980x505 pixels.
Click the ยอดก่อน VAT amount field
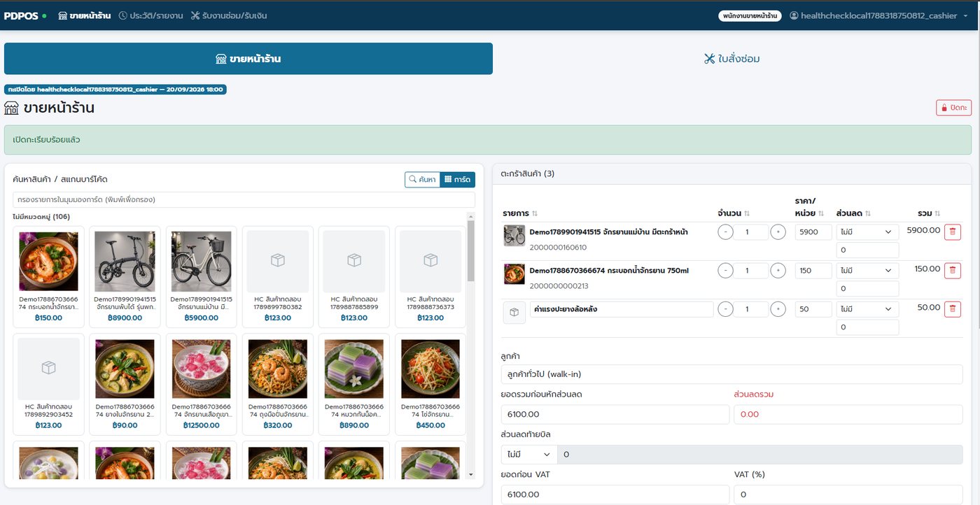point(615,495)
